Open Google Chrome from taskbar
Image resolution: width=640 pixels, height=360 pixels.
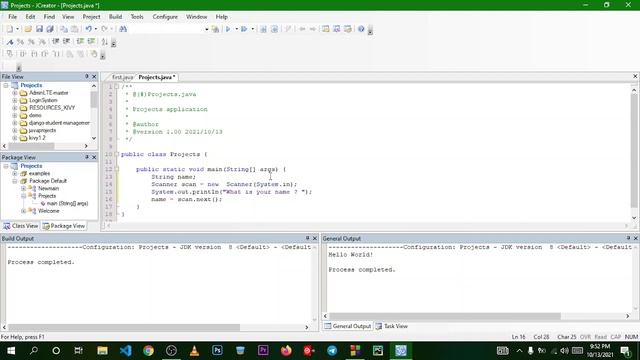coord(149,351)
